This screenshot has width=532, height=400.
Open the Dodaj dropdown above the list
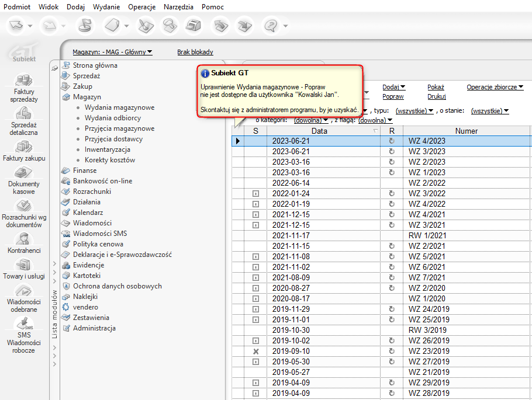point(394,87)
